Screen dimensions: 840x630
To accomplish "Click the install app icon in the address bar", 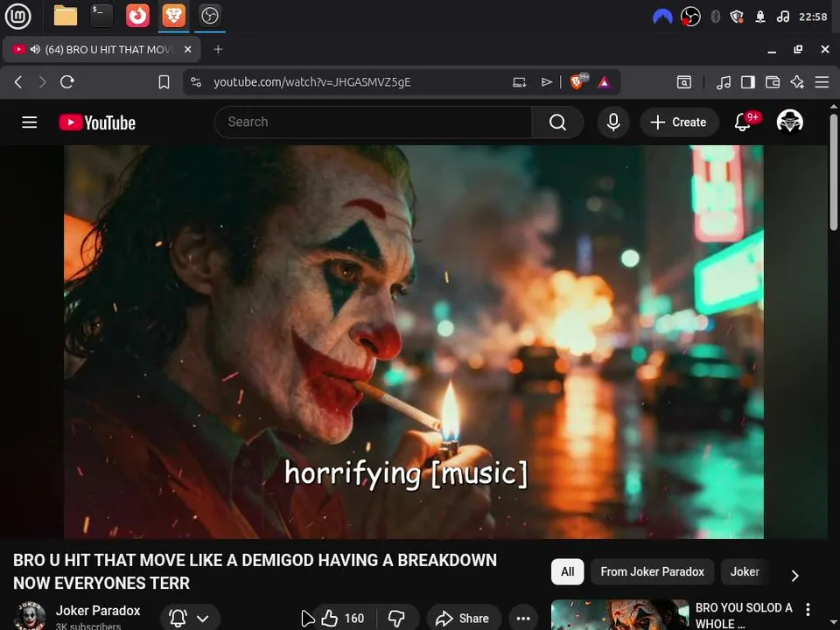I will [520, 82].
